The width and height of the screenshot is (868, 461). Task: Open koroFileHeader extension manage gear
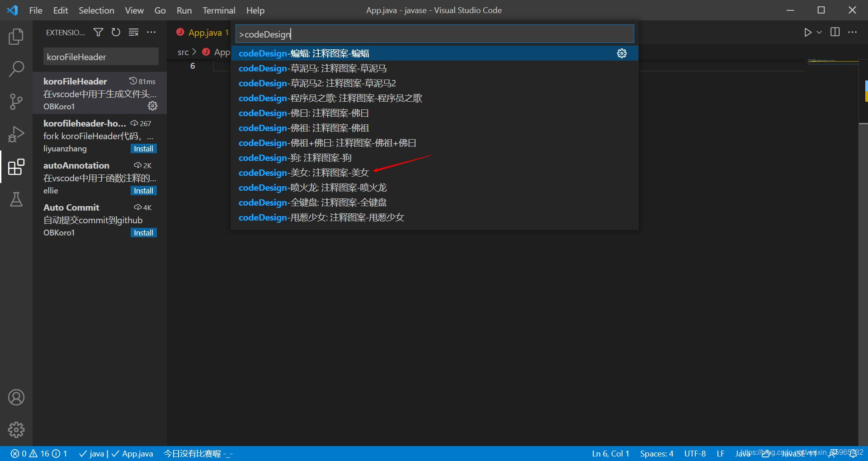tap(153, 106)
